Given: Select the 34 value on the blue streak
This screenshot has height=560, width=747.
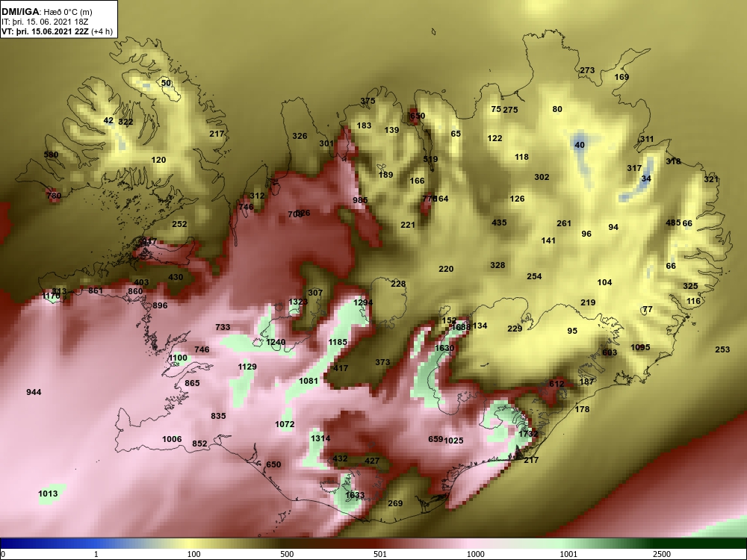Looking at the screenshot, I should tap(646, 178).
